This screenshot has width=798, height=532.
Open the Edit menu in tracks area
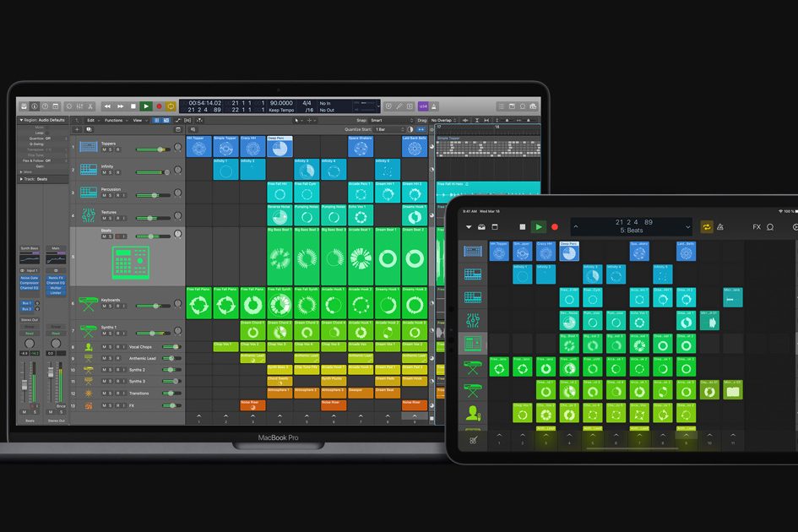point(90,120)
